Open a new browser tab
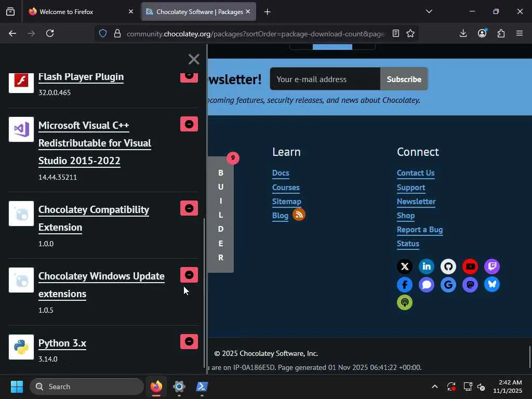The height and width of the screenshot is (399, 532). pyautogui.click(x=268, y=12)
